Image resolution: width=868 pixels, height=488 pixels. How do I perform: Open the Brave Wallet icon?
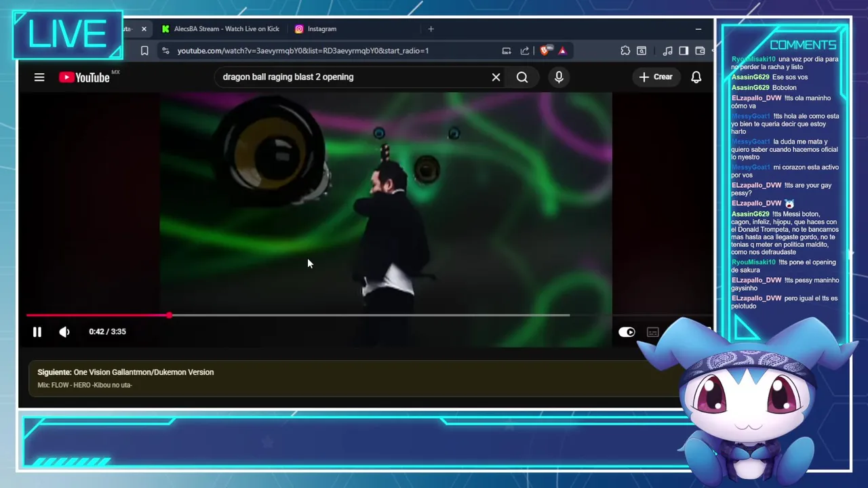coord(701,51)
